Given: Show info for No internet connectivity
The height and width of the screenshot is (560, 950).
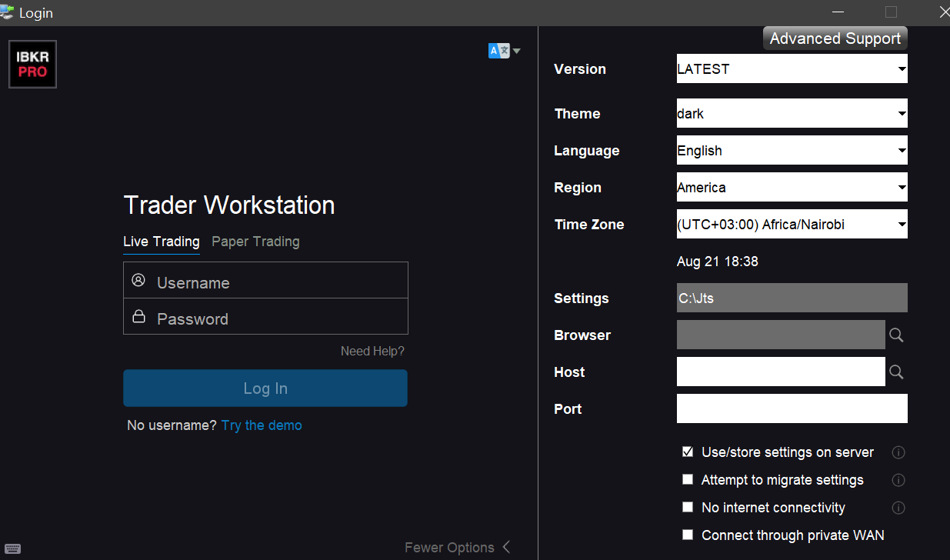Looking at the screenshot, I should (x=898, y=508).
